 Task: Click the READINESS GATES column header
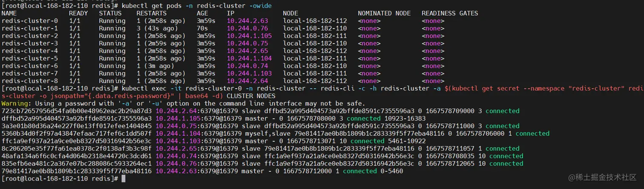tap(450, 13)
